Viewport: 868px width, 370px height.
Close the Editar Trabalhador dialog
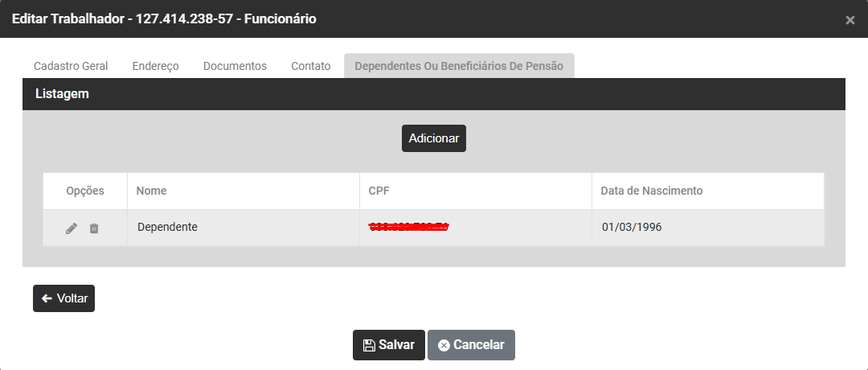pos(850,20)
